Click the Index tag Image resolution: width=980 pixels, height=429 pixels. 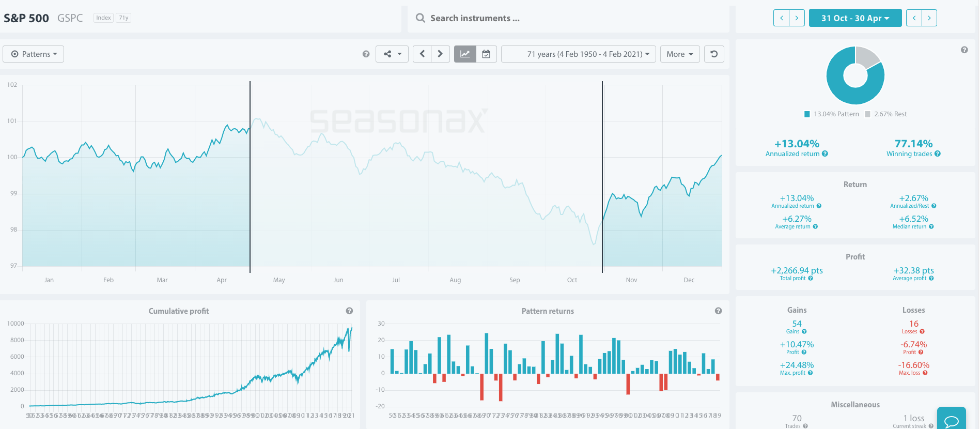(x=103, y=18)
